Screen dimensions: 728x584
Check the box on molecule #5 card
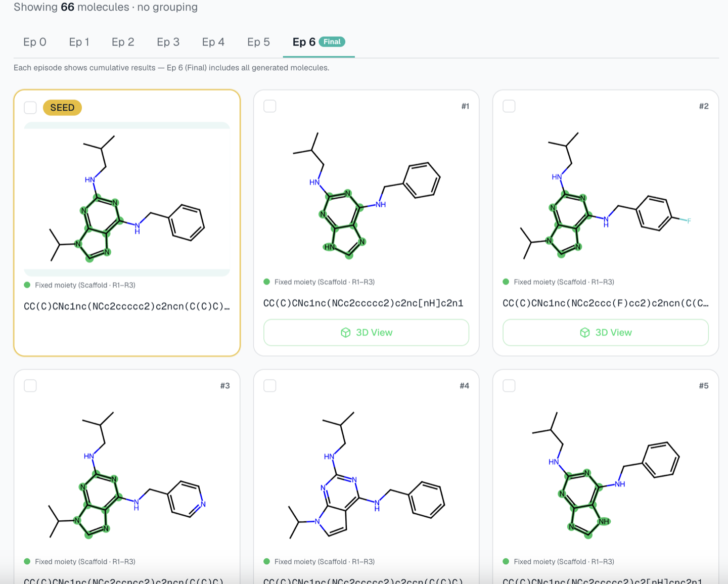click(509, 386)
